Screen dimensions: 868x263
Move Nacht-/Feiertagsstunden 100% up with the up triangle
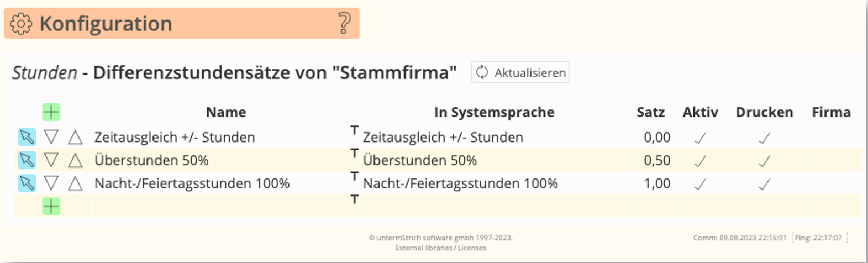click(x=75, y=183)
